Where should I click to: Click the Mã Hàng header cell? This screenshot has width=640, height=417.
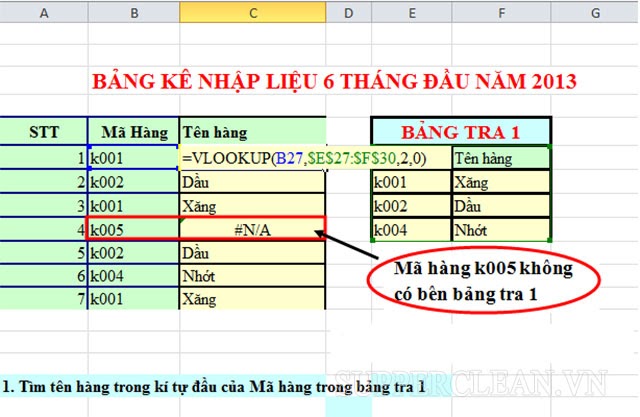click(133, 132)
